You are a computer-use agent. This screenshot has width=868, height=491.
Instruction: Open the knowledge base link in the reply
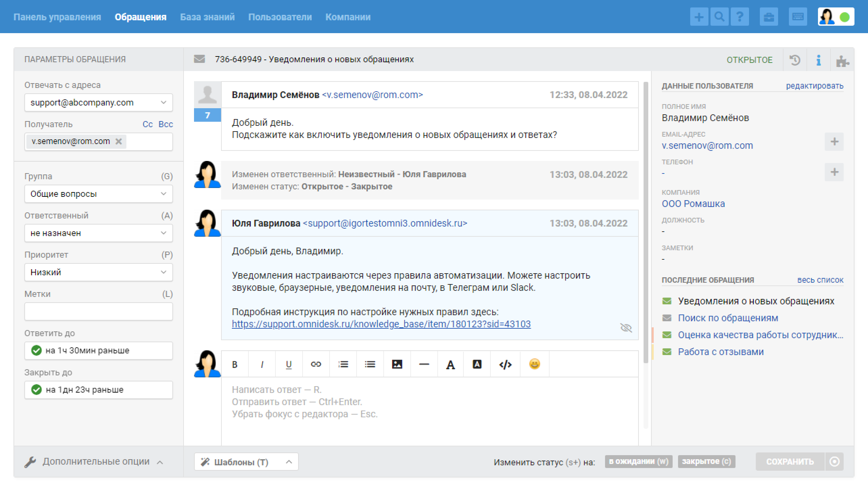coord(381,324)
